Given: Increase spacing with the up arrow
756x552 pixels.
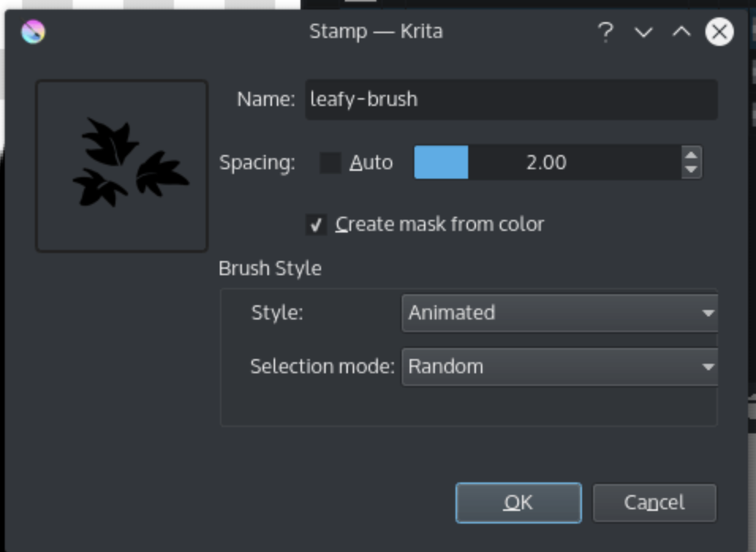Looking at the screenshot, I should [691, 156].
